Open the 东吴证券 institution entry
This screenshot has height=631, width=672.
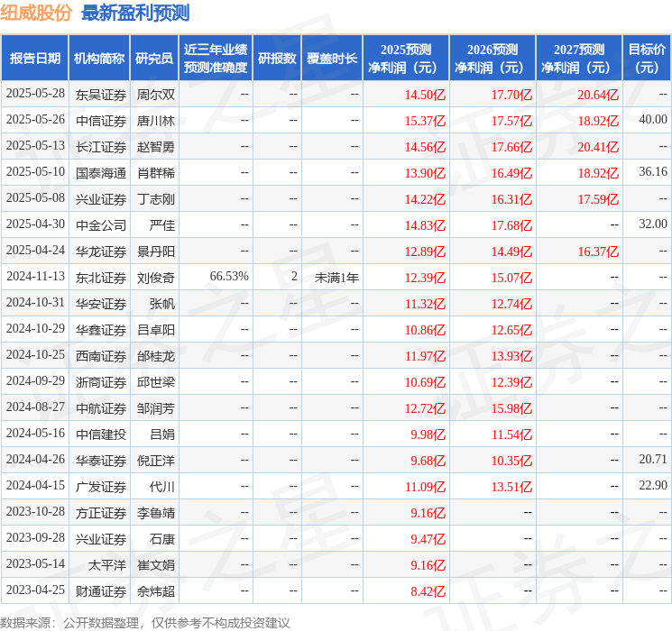tap(100, 94)
